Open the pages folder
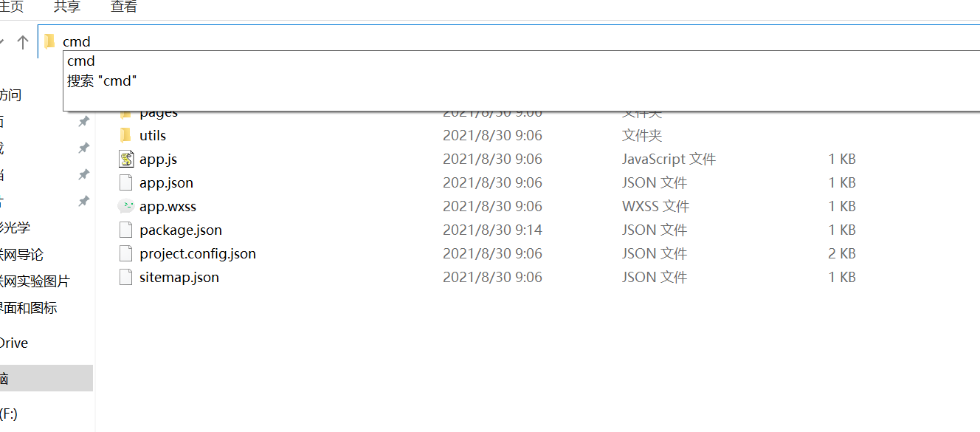Viewport: 980px width, 432px height. (157, 112)
